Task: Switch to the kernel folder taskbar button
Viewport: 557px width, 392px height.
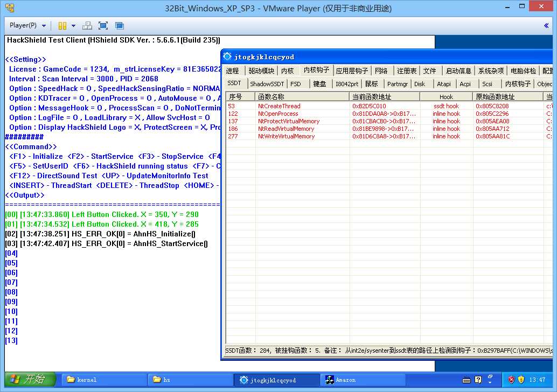Action: [105, 380]
